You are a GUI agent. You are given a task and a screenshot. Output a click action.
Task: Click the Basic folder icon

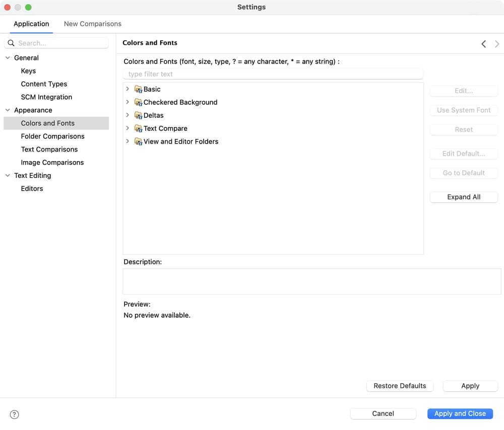click(x=138, y=89)
